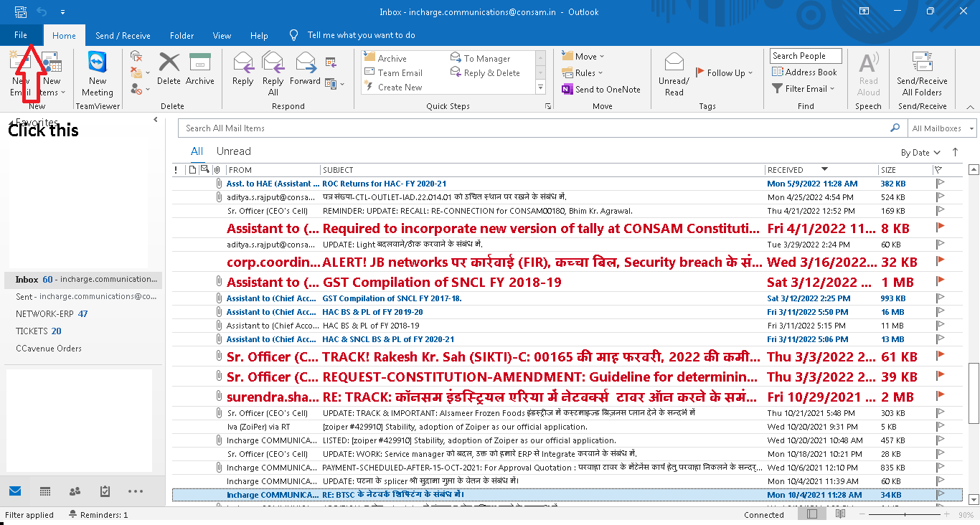Image resolution: width=980 pixels, height=525 pixels.
Task: Open the All Mailboxes scope dropdown
Action: [942, 128]
